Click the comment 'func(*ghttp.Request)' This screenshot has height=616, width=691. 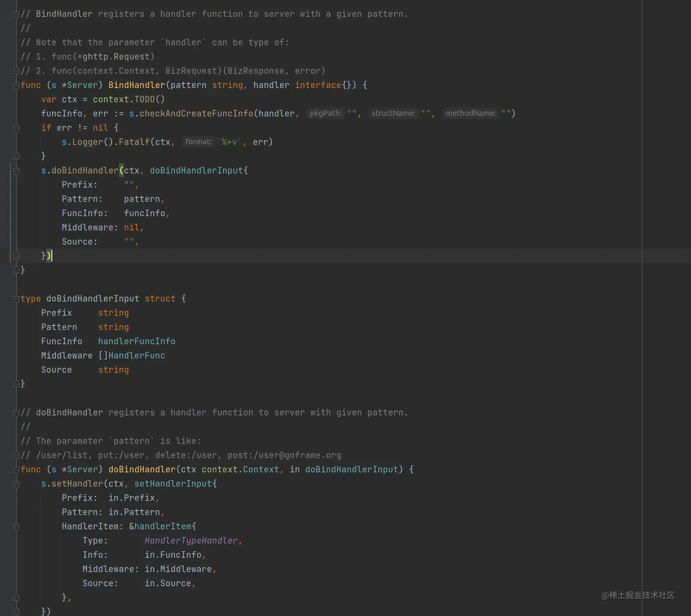(x=103, y=57)
